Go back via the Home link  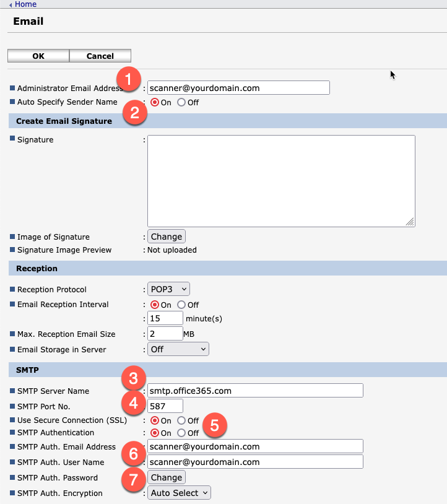25,4
